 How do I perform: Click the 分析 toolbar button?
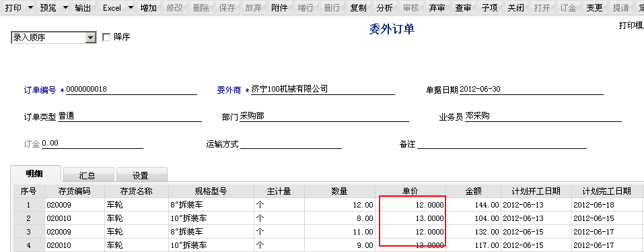[384, 8]
